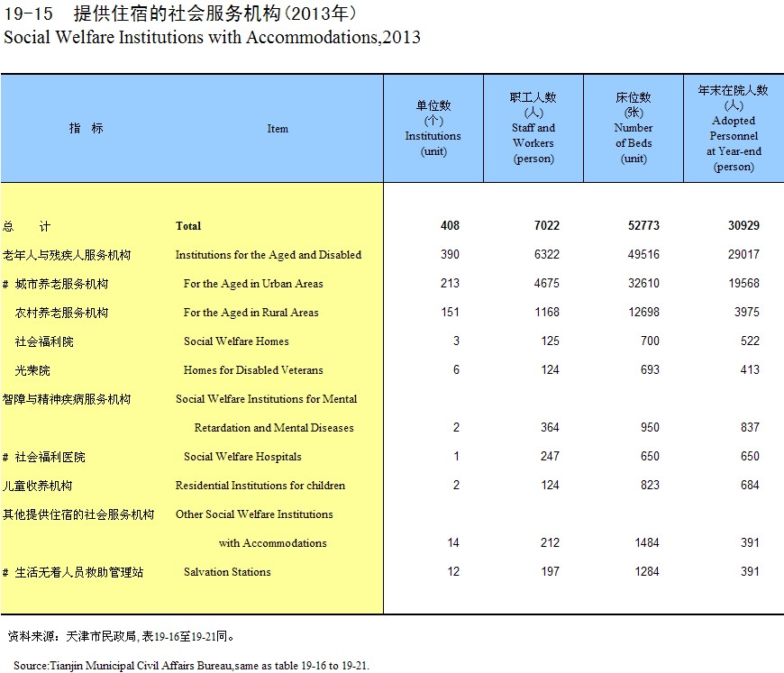The image size is (784, 673).
Task: Select the 'Institutions (unit)' column header
Action: [433, 128]
